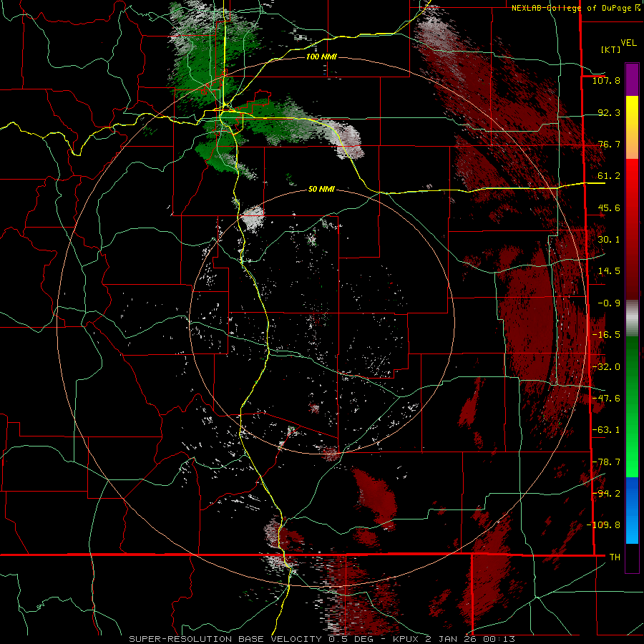Click the -63.1 velocity scale value
The width and height of the screenshot is (644, 644).
click(606, 430)
